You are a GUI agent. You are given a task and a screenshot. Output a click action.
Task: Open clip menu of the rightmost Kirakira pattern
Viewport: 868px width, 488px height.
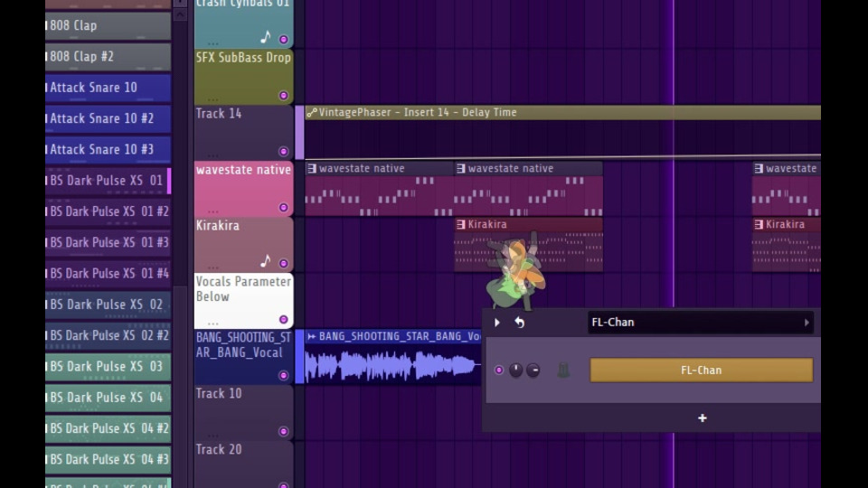click(759, 224)
